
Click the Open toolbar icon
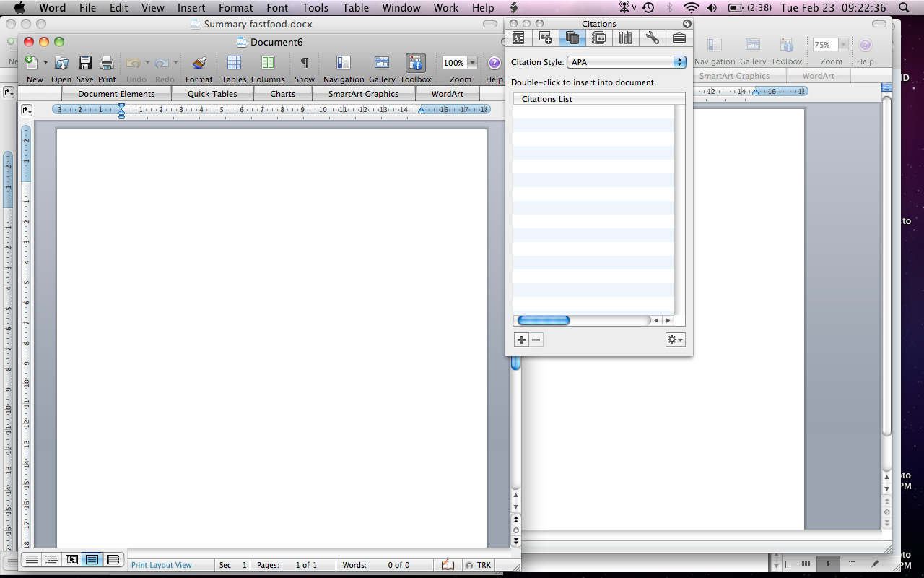pyautogui.click(x=61, y=63)
